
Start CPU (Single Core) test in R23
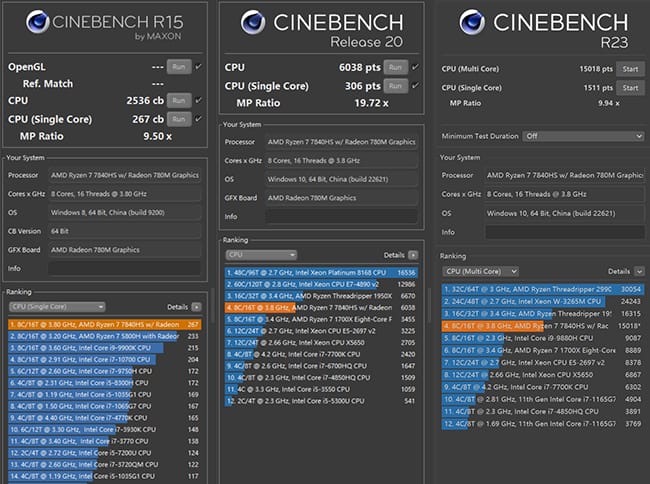pos(630,88)
